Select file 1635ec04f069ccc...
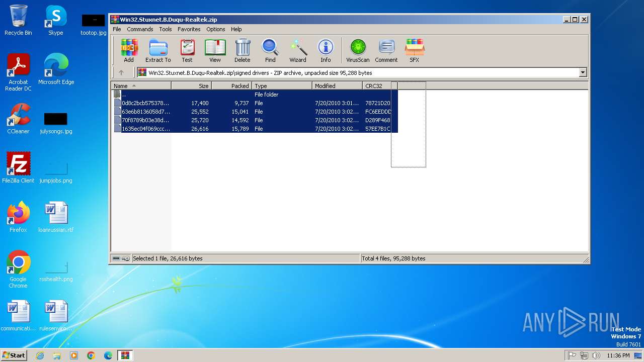The image size is (644, 362). [x=254, y=129]
